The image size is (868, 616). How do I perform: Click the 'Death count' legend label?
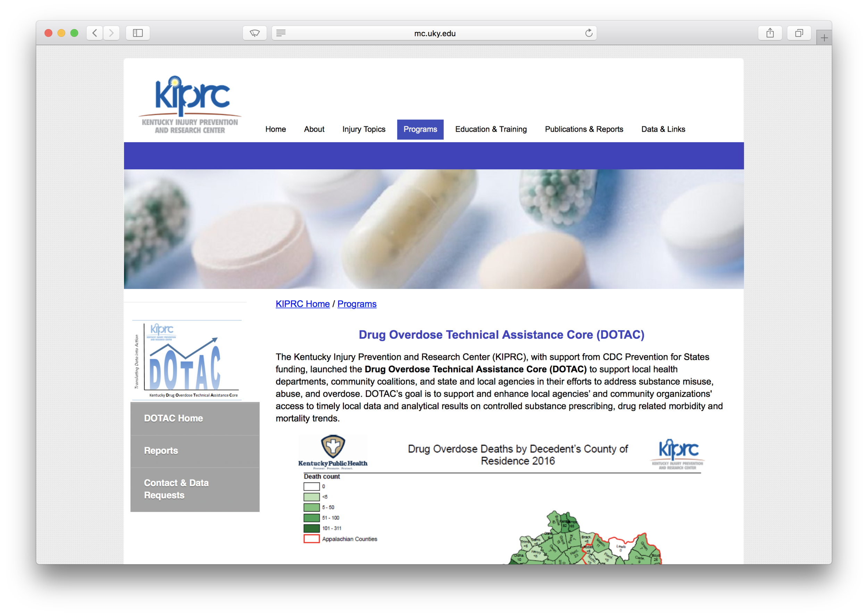coord(322,477)
